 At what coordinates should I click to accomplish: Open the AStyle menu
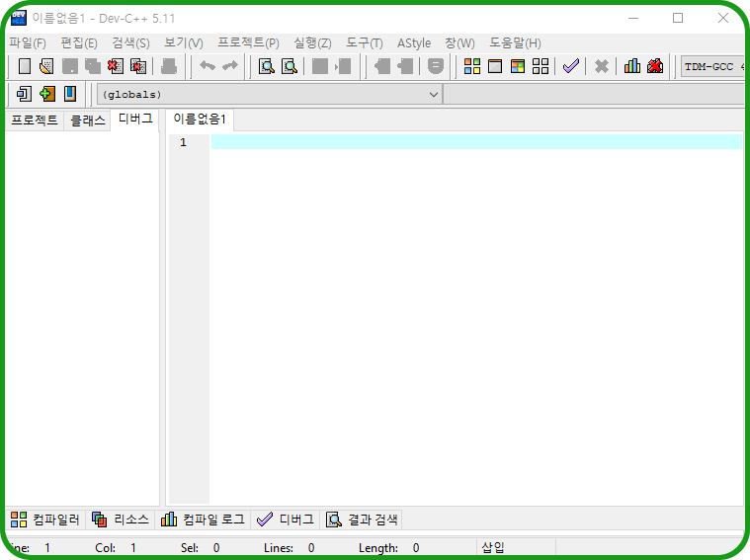click(414, 43)
